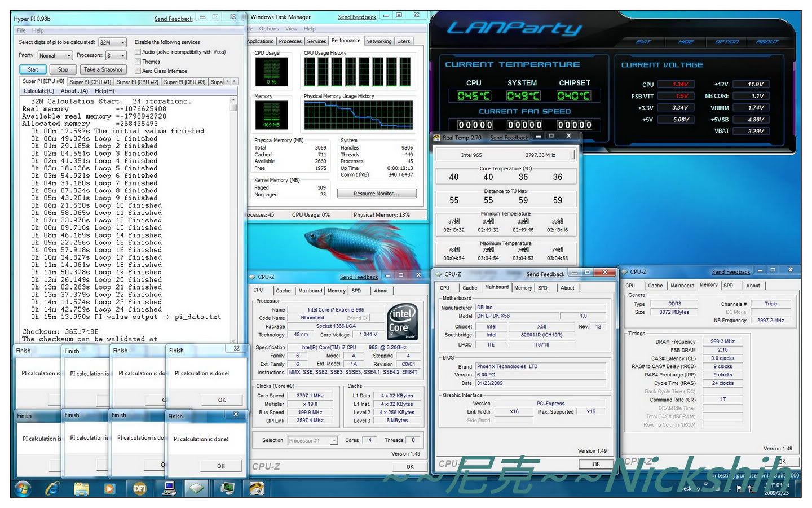
Task: Check the Themes checkbox in Hyper PI
Action: click(138, 62)
